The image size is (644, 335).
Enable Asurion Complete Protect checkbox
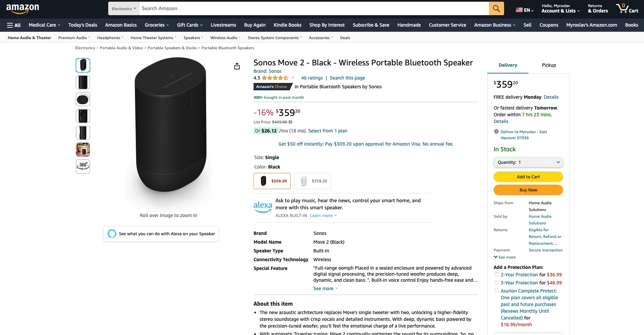point(497,291)
